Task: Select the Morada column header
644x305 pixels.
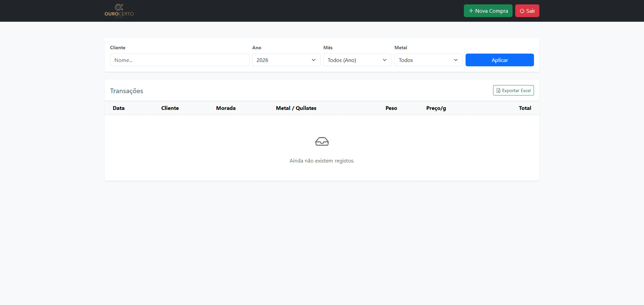Action: pos(226,108)
